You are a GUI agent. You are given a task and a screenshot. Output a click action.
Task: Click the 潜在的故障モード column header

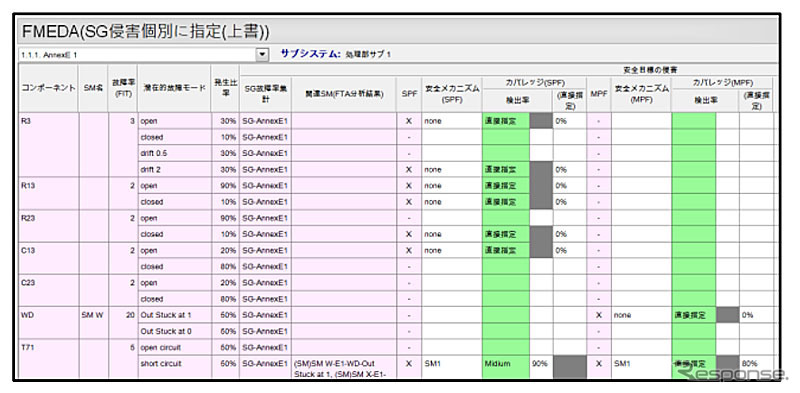click(x=174, y=88)
